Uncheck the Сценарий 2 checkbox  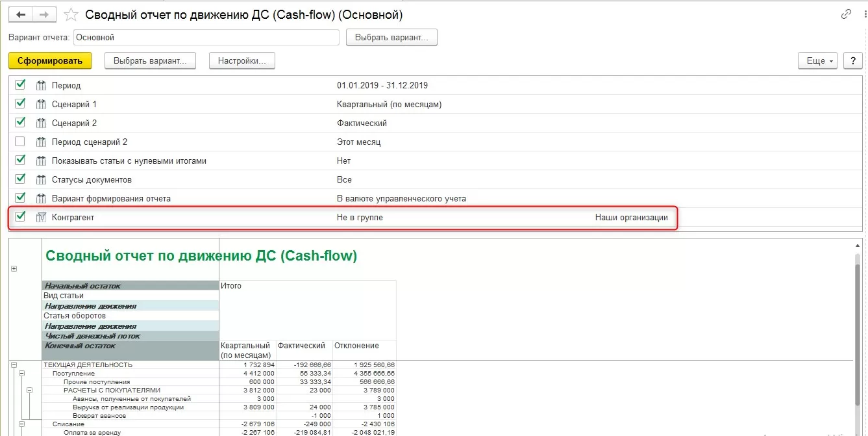pyautogui.click(x=20, y=122)
